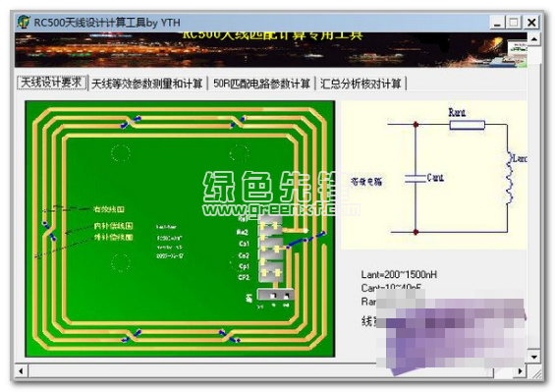Click the Lant inductor coil symbol
This screenshot has width=555, height=392.
(510, 179)
